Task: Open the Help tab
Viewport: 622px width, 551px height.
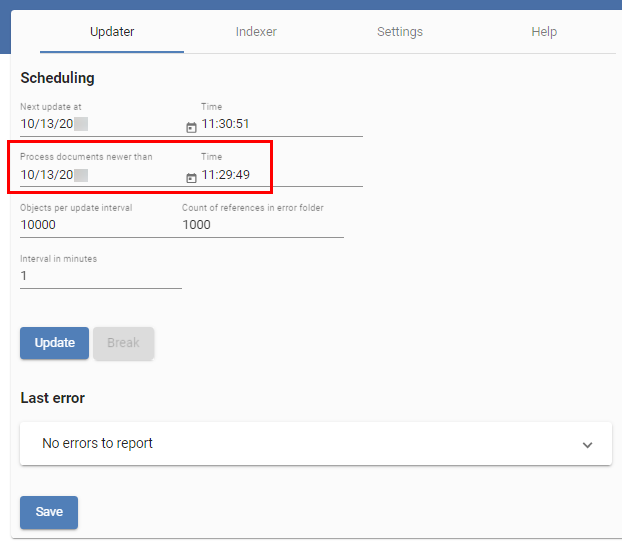Action: [544, 32]
